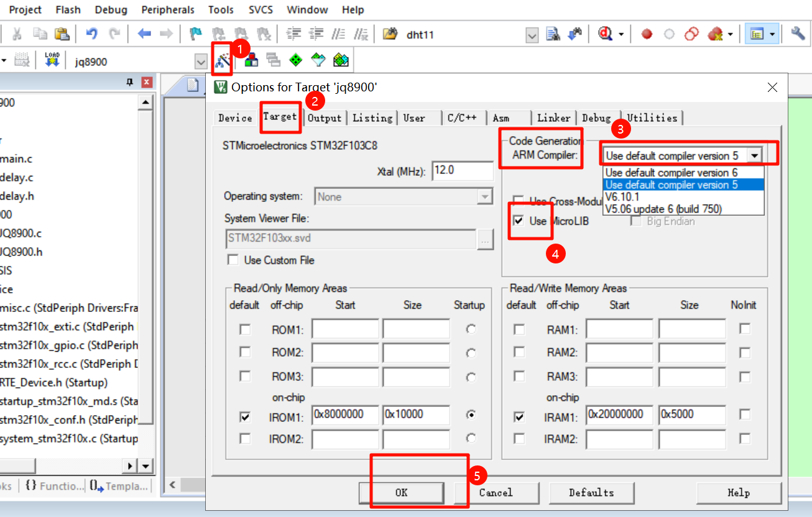Comment out selection via toolbar icon
The image size is (812, 517).
(339, 34)
